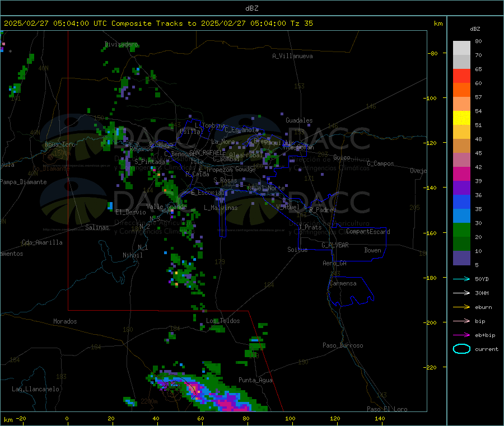504x426 pixels.
Task: Click the magenta 42 dBZ legend swatch
Action: click(461, 174)
